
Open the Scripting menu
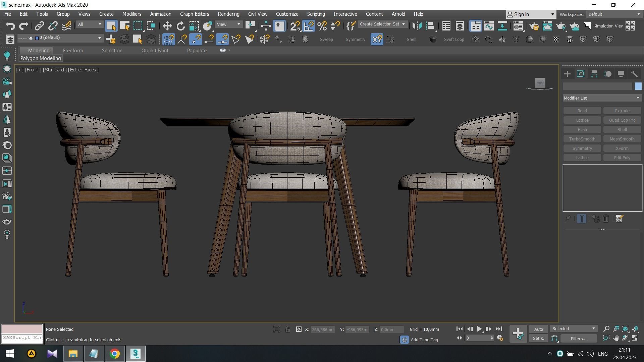point(316,14)
